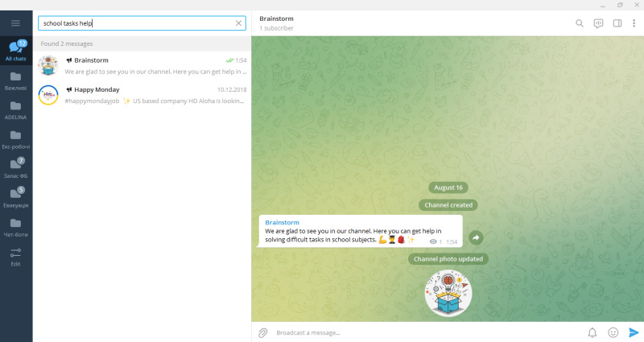The width and height of the screenshot is (644, 342).
Task: Open the Запас ФБ folder
Action: pos(16,168)
